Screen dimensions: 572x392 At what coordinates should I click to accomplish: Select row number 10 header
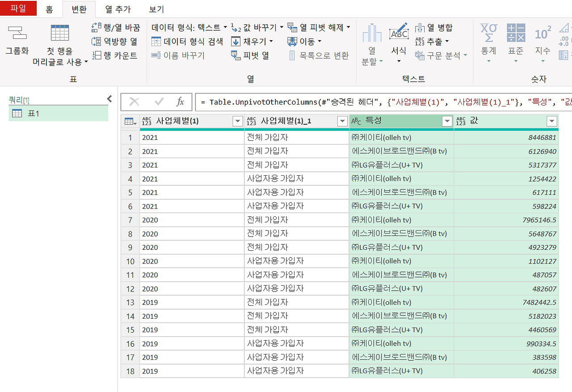[x=130, y=261]
